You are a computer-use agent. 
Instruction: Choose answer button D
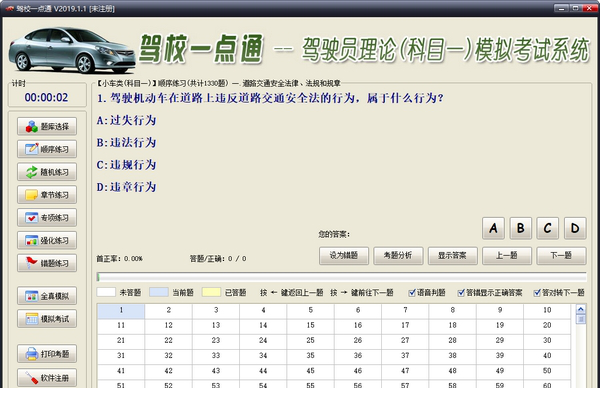pyautogui.click(x=575, y=228)
